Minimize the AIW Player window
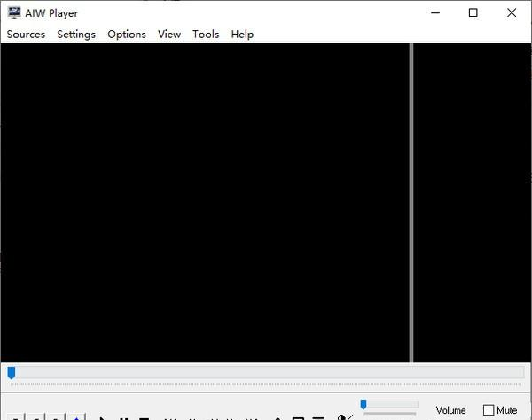The height and width of the screenshot is (420, 532). pos(435,13)
